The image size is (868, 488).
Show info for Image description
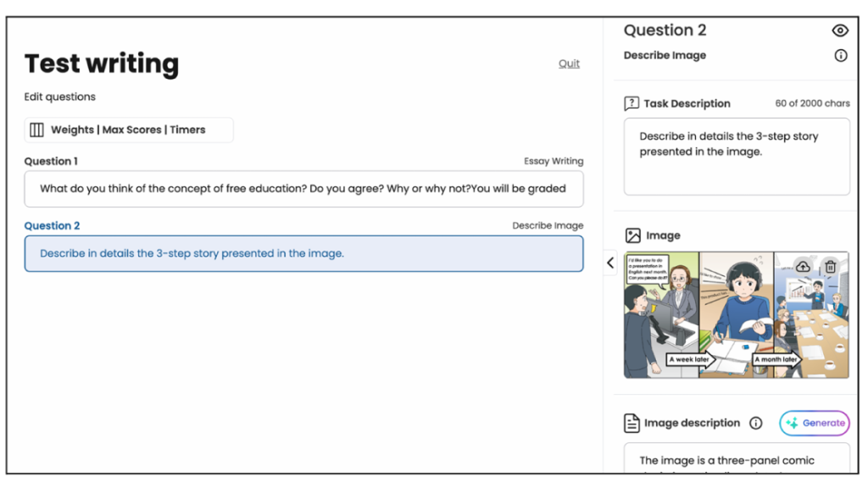756,423
